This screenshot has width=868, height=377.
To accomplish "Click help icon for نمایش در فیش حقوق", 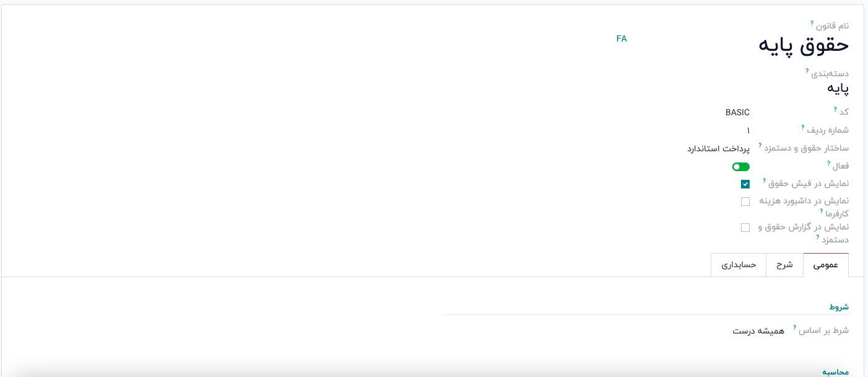I will (x=764, y=180).
